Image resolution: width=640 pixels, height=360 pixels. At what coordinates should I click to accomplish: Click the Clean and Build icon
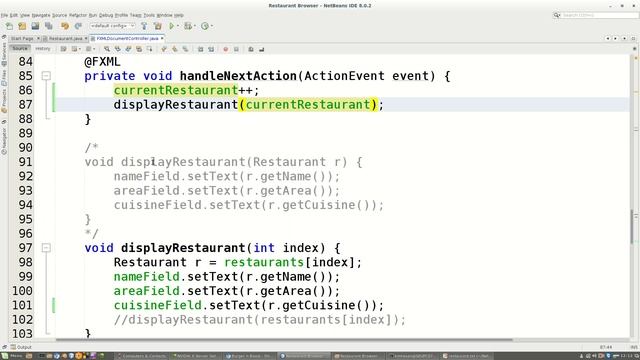coord(158,26)
